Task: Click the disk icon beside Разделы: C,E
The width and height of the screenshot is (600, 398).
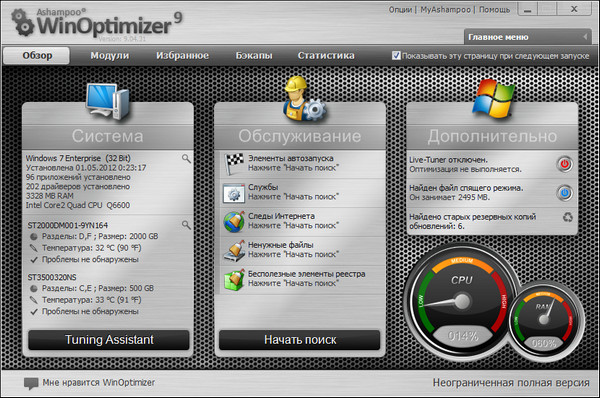Action: tap(34, 289)
